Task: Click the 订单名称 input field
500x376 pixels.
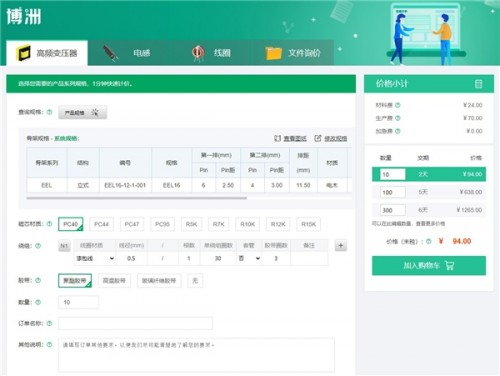Action: pos(135,323)
